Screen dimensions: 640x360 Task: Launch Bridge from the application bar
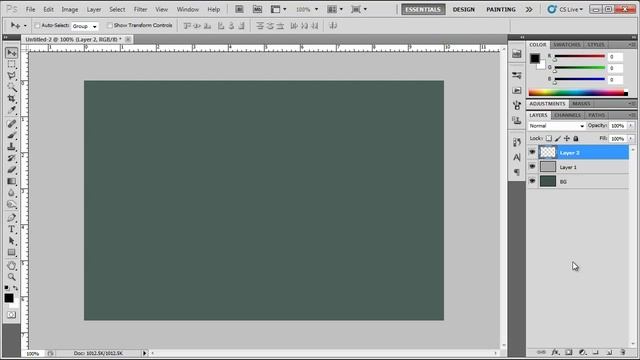(x=239, y=9)
